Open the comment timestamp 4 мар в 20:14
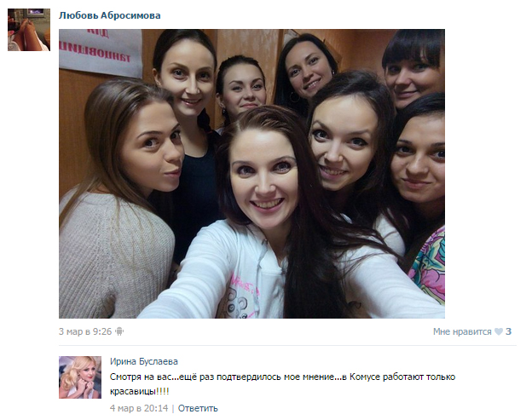 pos(139,408)
